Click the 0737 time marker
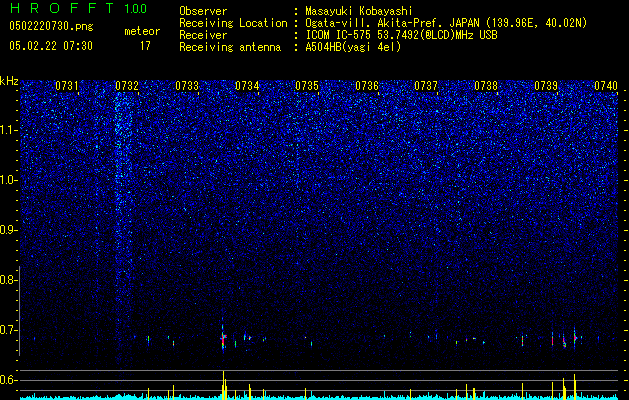The image size is (629, 400). point(426,86)
